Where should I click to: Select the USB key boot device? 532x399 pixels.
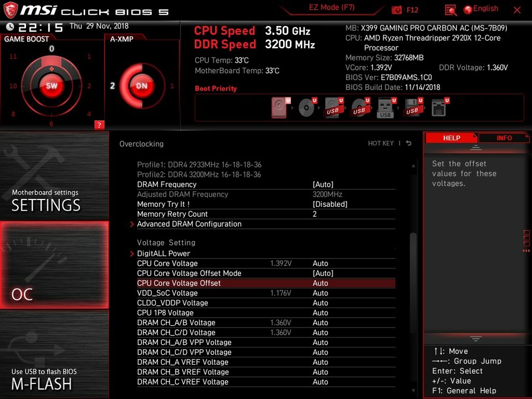pyautogui.click(x=386, y=108)
